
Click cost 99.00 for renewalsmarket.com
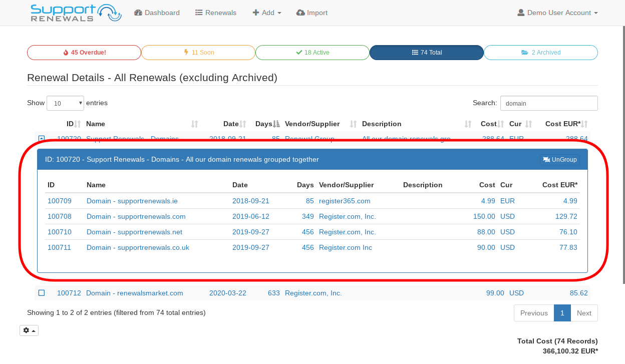tap(495, 293)
